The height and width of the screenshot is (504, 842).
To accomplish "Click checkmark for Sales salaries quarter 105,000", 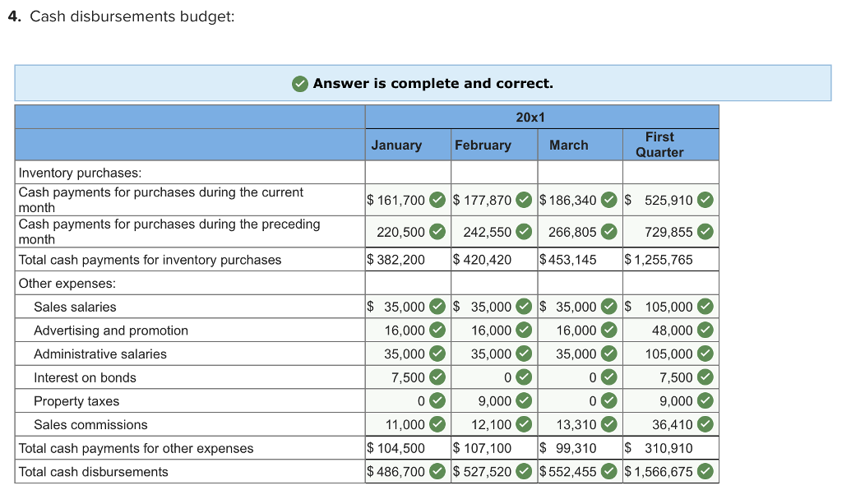I will (705, 307).
